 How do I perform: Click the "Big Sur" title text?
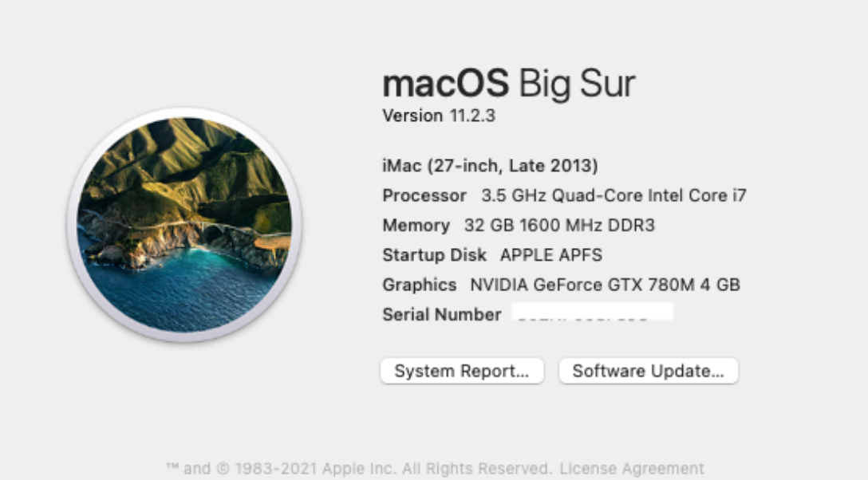(577, 83)
